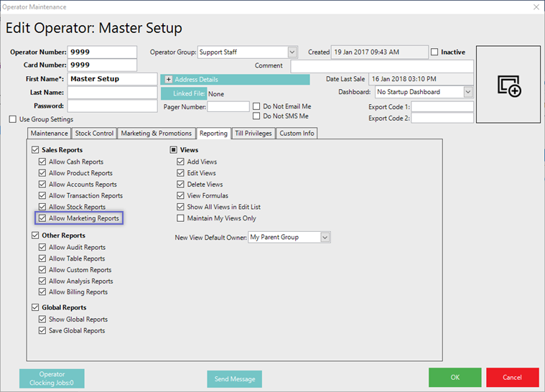The width and height of the screenshot is (545, 392).
Task: Expand Address Details with plus icon
Action: (x=169, y=79)
